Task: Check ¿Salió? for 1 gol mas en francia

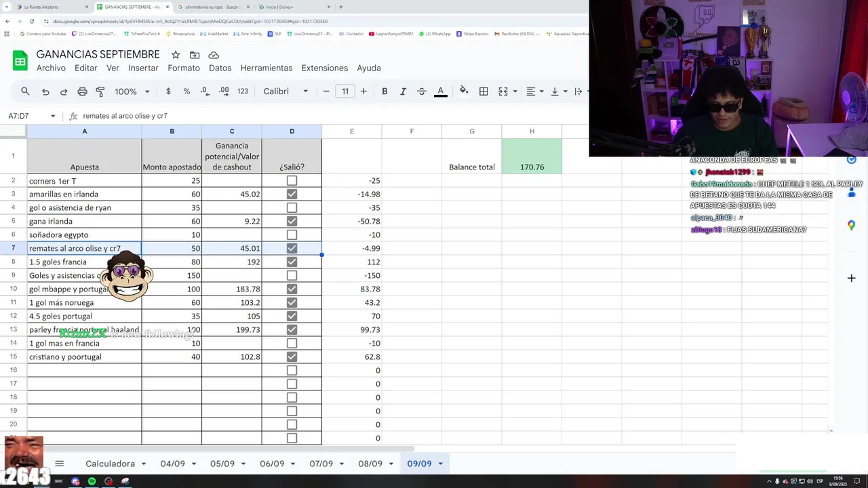Action: (x=292, y=343)
